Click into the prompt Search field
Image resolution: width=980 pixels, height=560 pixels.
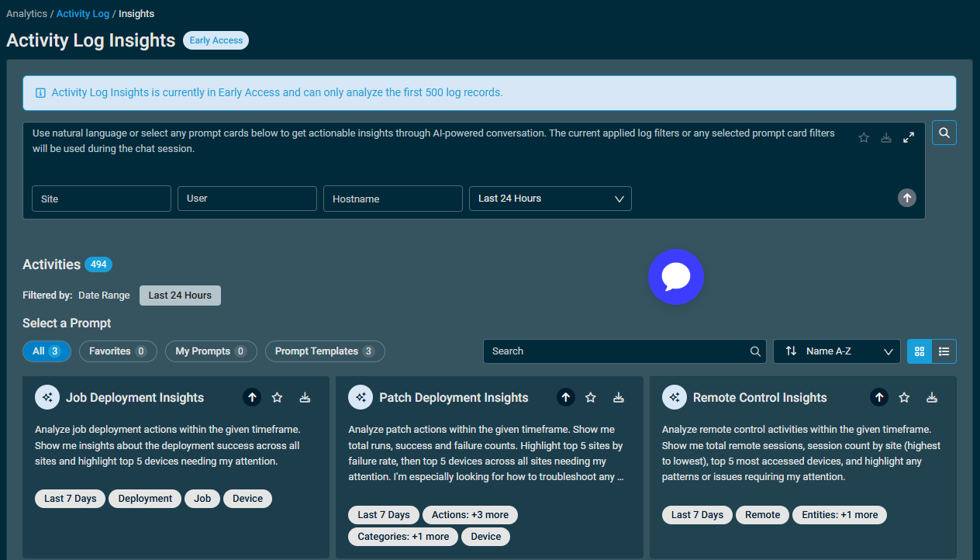click(x=625, y=351)
